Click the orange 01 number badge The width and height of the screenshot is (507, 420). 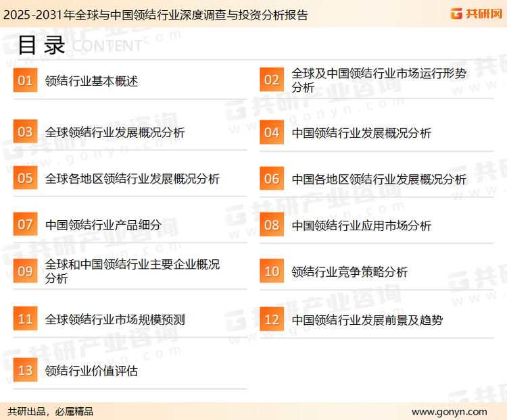click(25, 81)
